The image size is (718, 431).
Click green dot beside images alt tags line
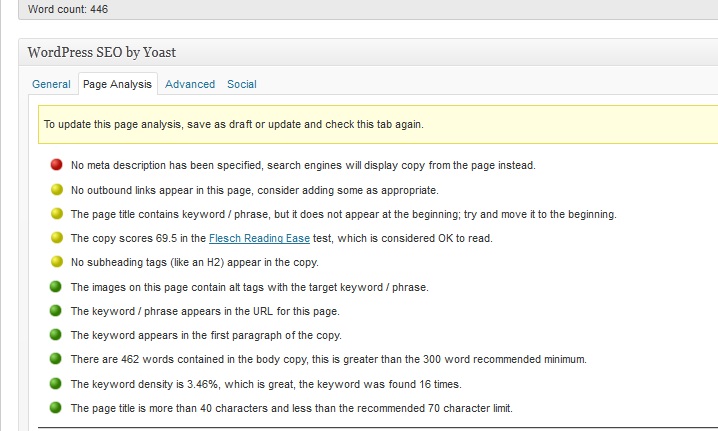(x=55, y=286)
